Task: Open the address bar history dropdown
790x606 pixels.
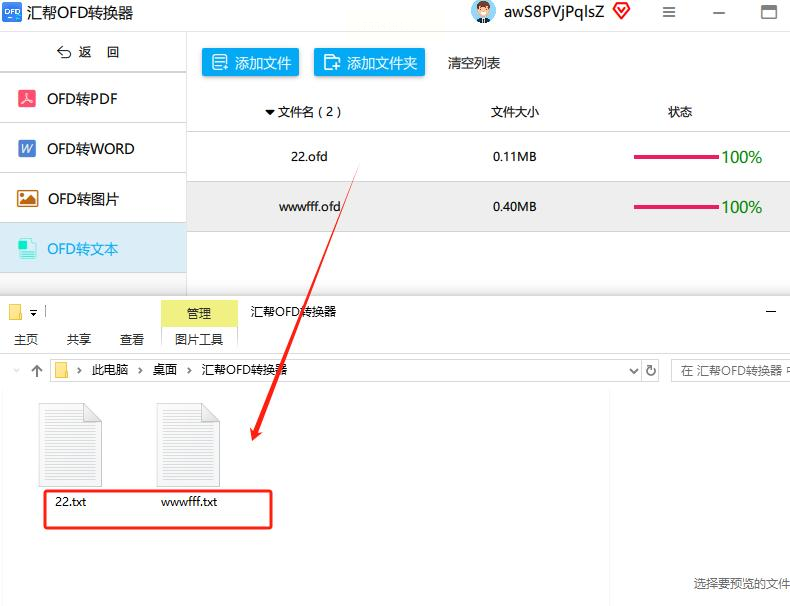Action: [634, 371]
